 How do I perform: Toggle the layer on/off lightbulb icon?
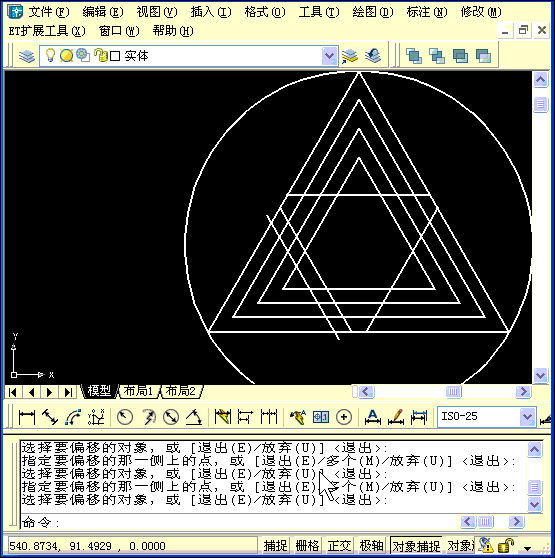(x=50, y=56)
